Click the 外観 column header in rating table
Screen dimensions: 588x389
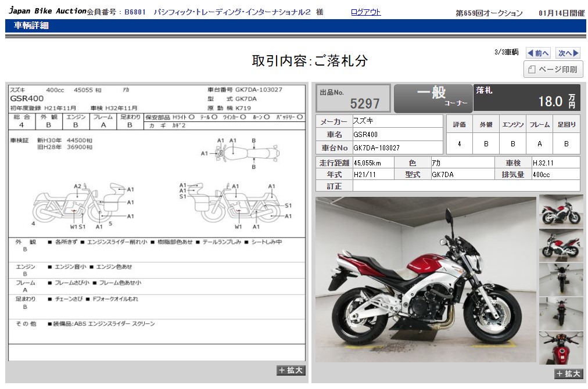486,124
